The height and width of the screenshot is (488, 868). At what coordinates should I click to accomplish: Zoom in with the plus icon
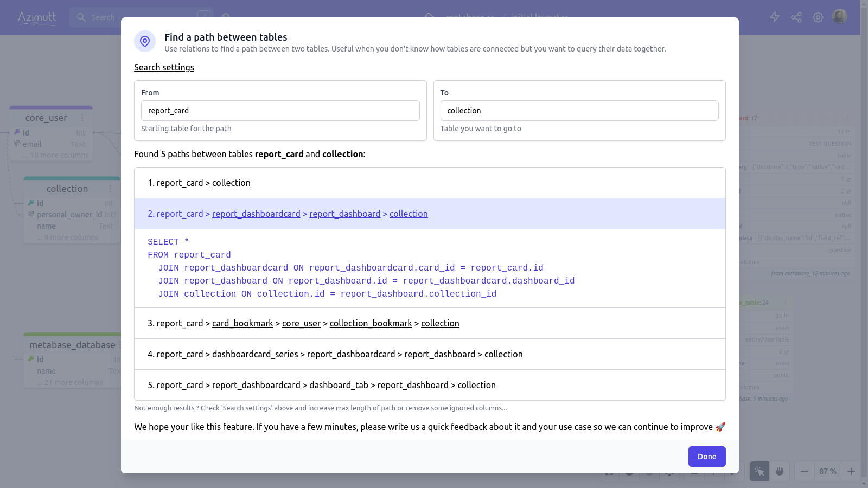click(851, 471)
